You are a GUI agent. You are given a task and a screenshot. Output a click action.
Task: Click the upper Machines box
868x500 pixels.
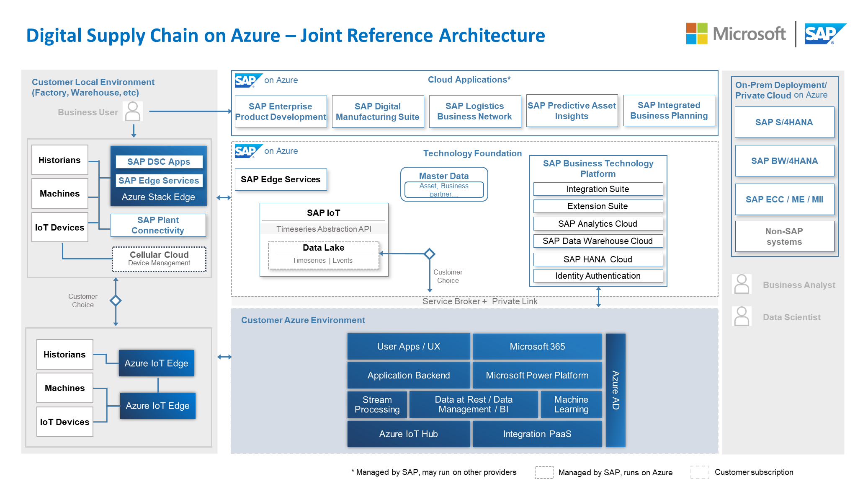click(59, 194)
